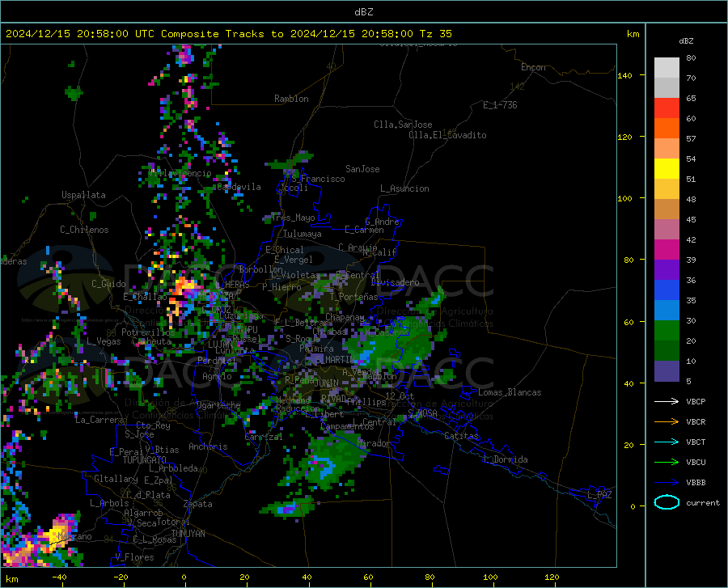Click the '-40' tick on the horizontal axis
The image size is (728, 588).
[x=59, y=577]
